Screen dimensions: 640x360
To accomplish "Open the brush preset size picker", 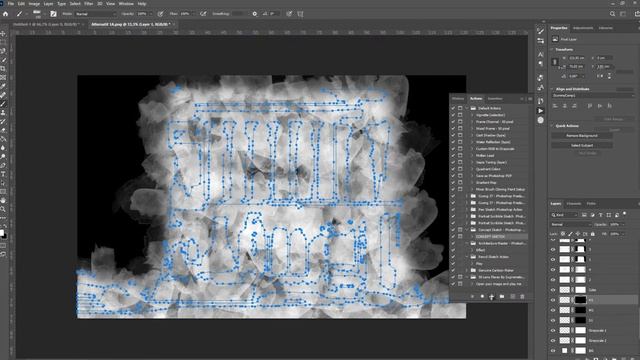I will pos(37,14).
